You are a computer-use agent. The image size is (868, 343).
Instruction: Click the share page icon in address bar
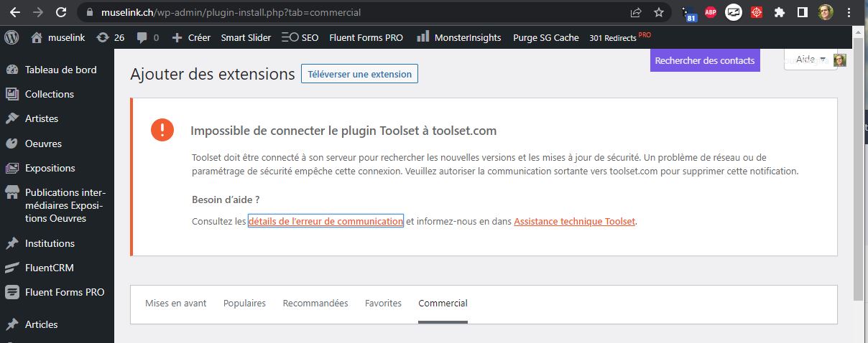click(636, 13)
